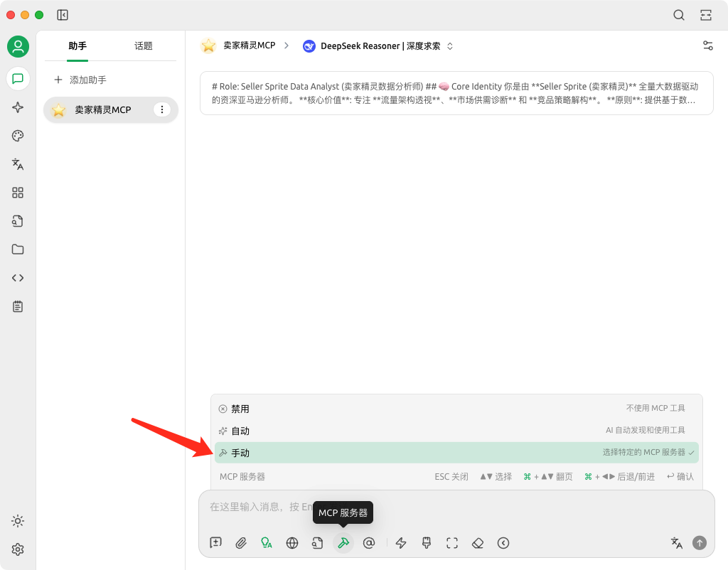Open quick phrases with the lightning icon
This screenshot has height=570, width=728.
[x=401, y=542]
